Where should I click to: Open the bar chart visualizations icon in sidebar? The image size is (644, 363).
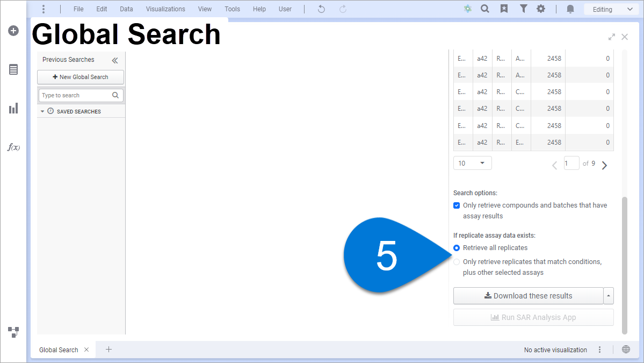point(13,109)
